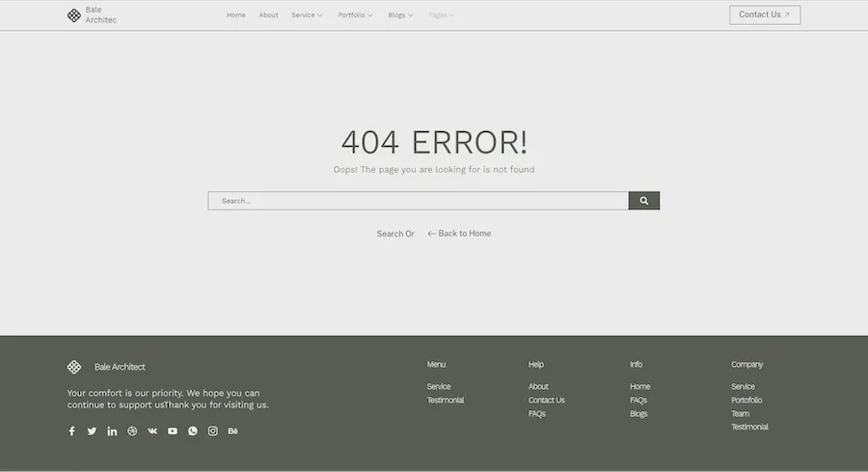Image resolution: width=868 pixels, height=472 pixels.
Task: Follow the Back to Home link
Action: click(459, 234)
